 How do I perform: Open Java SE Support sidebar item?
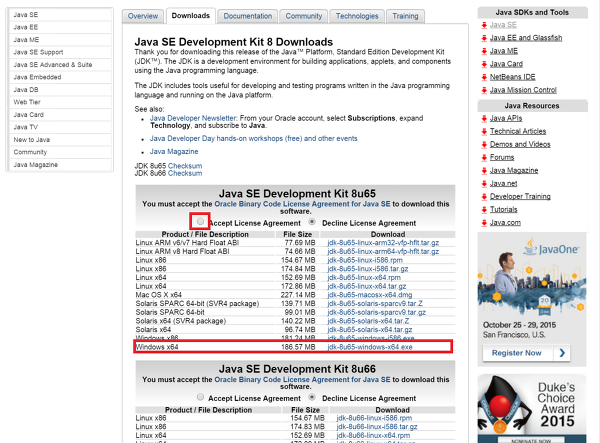60,52
